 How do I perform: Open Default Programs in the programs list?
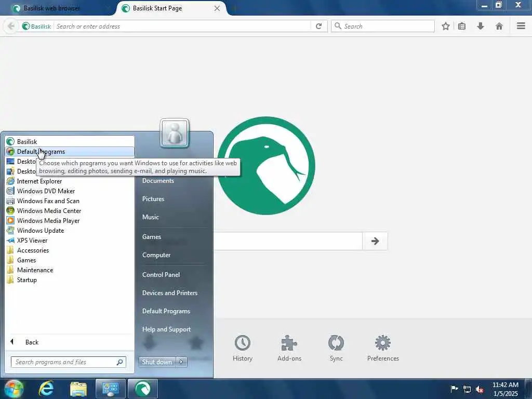click(x=70, y=151)
